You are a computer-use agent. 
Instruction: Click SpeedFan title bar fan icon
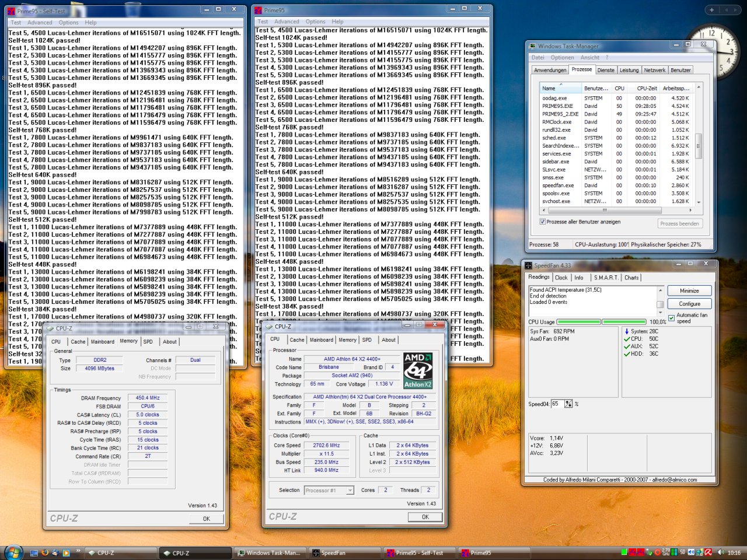529,265
